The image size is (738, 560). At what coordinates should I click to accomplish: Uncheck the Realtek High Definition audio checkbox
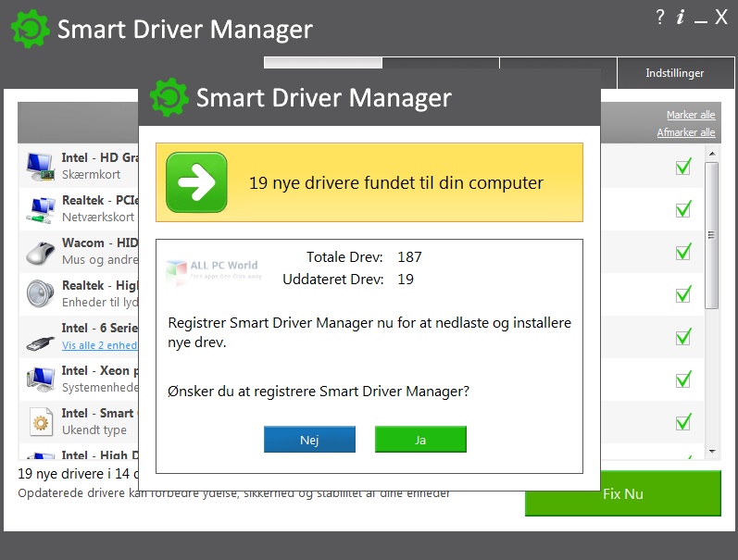click(x=683, y=293)
